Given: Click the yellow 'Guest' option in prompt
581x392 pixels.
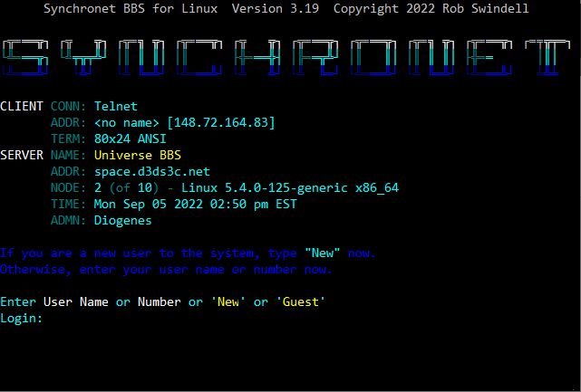Looking at the screenshot, I should (301, 302).
